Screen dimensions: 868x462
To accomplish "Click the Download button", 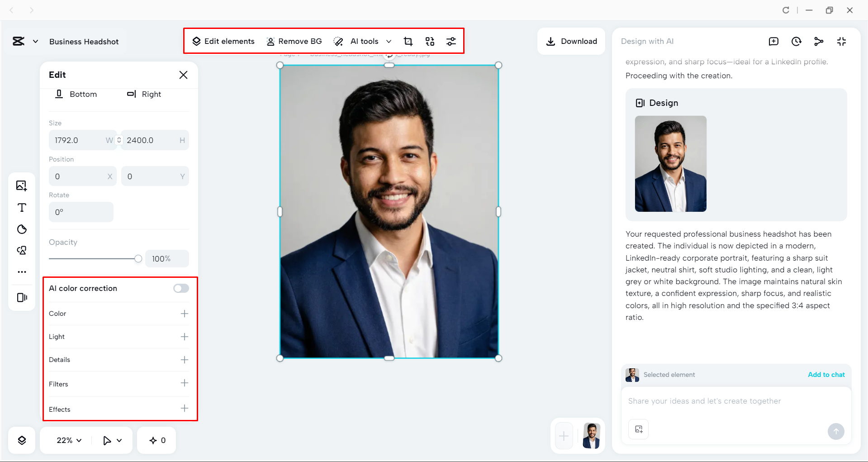I will pos(571,41).
